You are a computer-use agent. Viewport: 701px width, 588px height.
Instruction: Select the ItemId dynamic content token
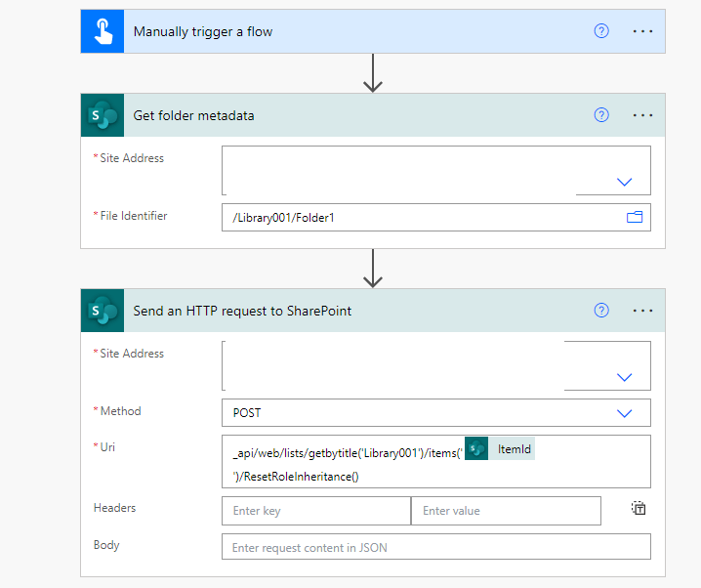500,448
